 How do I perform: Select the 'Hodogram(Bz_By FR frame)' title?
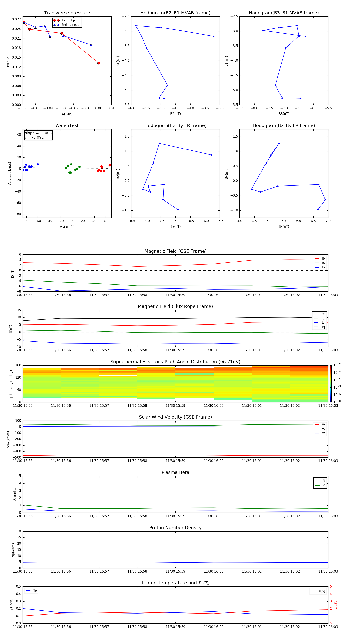(x=175, y=125)
